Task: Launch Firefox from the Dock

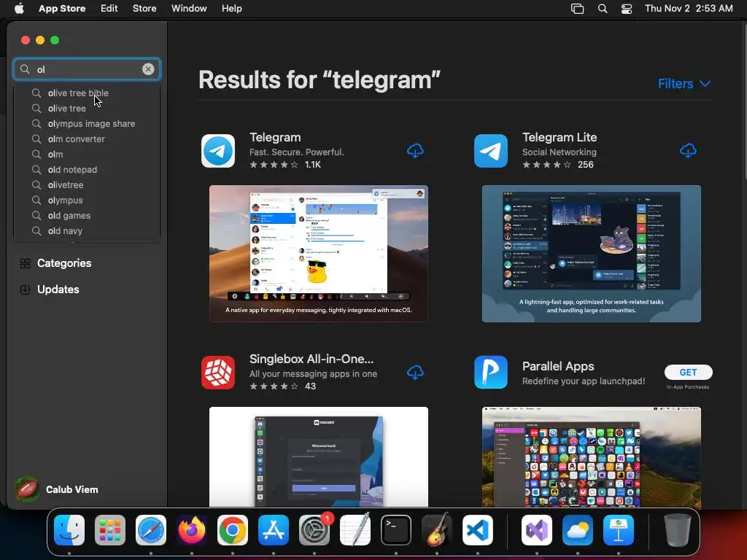Action: point(192,530)
